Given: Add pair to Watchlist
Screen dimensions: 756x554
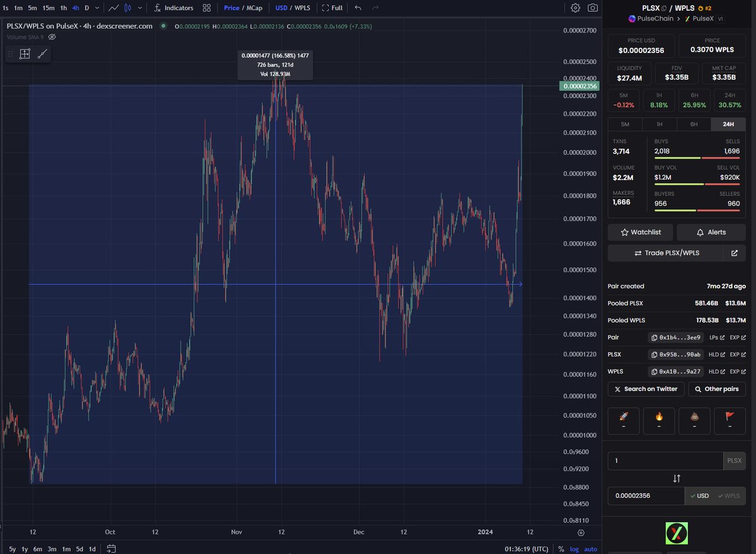Looking at the screenshot, I should click(x=639, y=232).
